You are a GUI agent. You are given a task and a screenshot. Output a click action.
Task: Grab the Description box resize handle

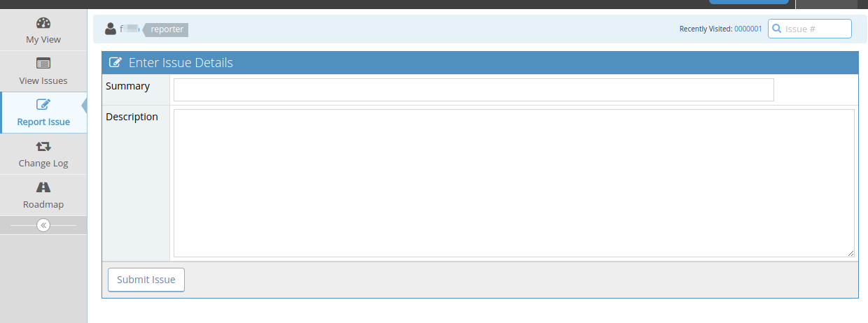(x=850, y=253)
